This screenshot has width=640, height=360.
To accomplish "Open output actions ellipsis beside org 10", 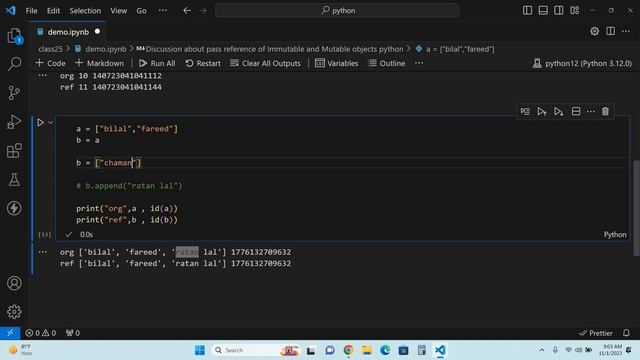I will [x=42, y=76].
